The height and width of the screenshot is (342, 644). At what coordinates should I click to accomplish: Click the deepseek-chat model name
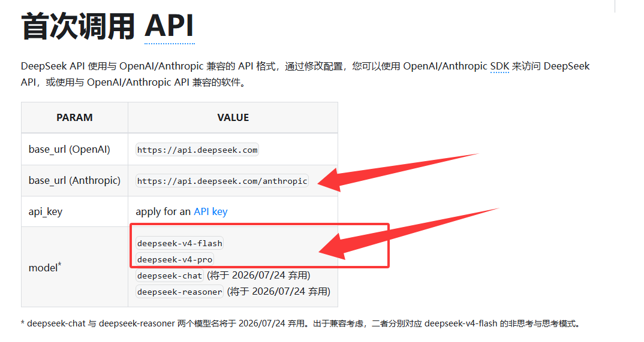[169, 276]
